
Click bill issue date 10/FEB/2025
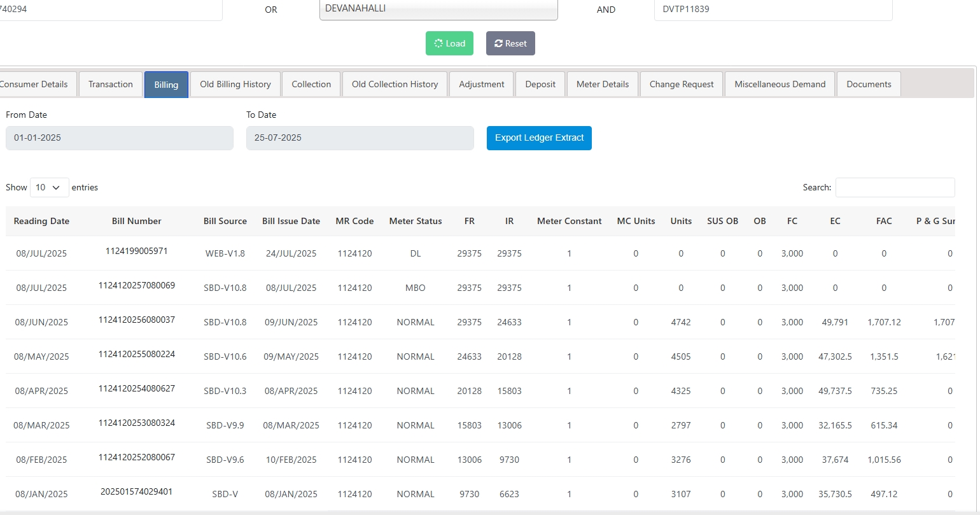(x=291, y=460)
